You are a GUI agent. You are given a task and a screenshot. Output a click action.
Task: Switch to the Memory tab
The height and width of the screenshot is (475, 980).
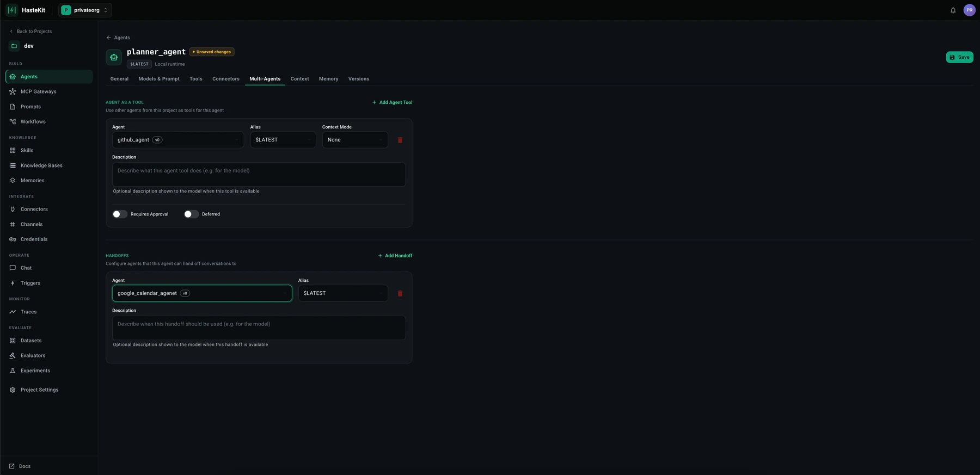point(328,79)
